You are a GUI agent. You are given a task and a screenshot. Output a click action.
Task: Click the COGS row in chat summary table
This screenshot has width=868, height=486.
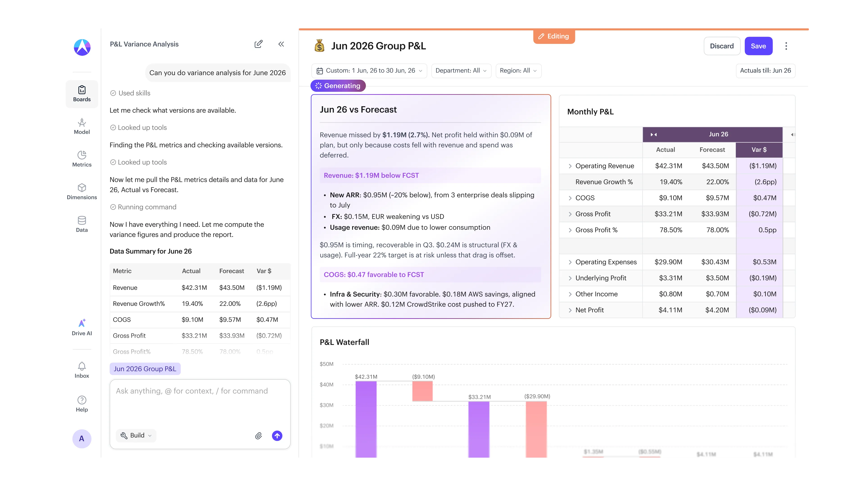200,320
